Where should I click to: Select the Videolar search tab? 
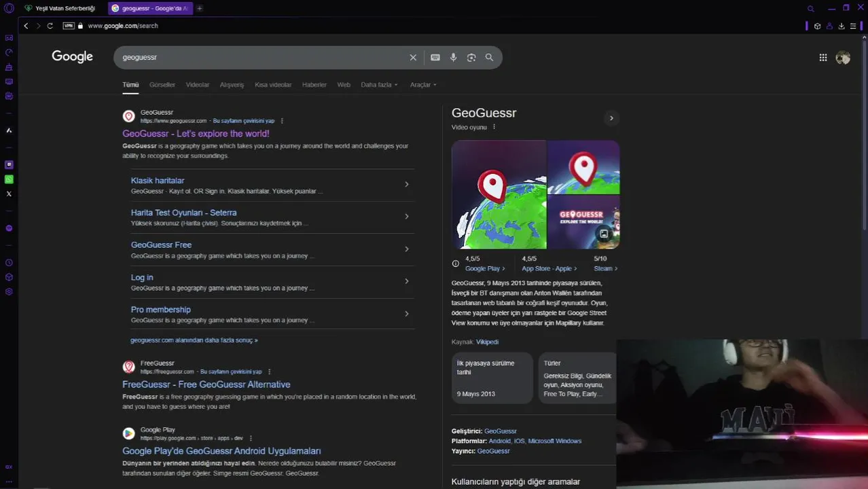[198, 85]
